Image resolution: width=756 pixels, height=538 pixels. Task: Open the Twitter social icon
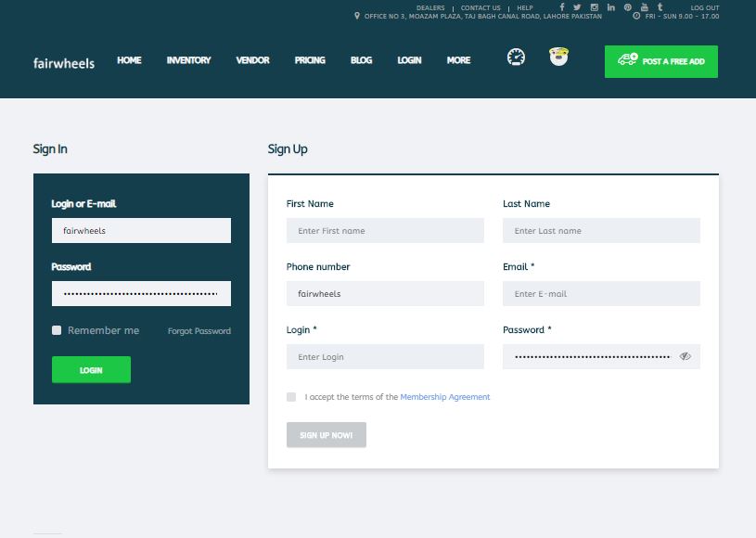tap(577, 7)
